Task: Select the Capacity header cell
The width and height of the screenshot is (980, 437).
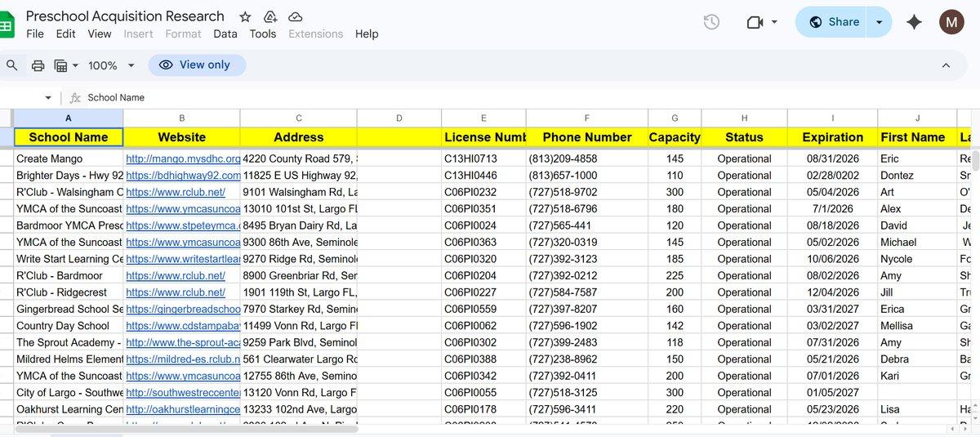Action: pos(675,137)
